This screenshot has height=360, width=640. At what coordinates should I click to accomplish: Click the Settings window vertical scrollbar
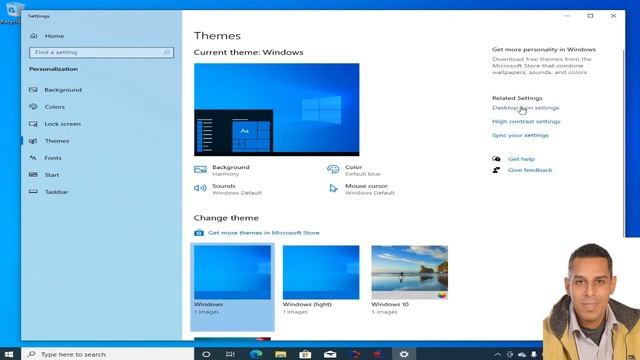623,143
